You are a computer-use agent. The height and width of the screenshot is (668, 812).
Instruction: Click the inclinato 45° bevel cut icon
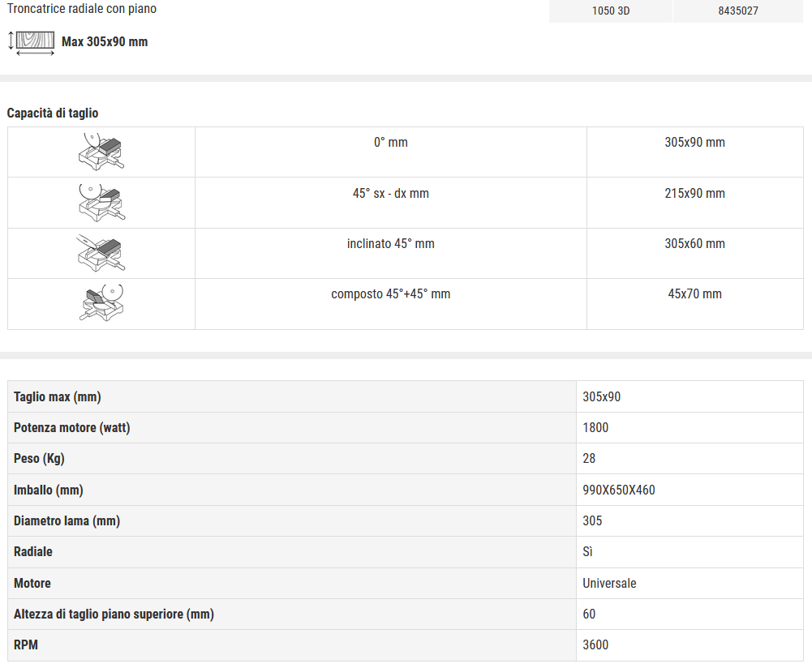point(101,253)
